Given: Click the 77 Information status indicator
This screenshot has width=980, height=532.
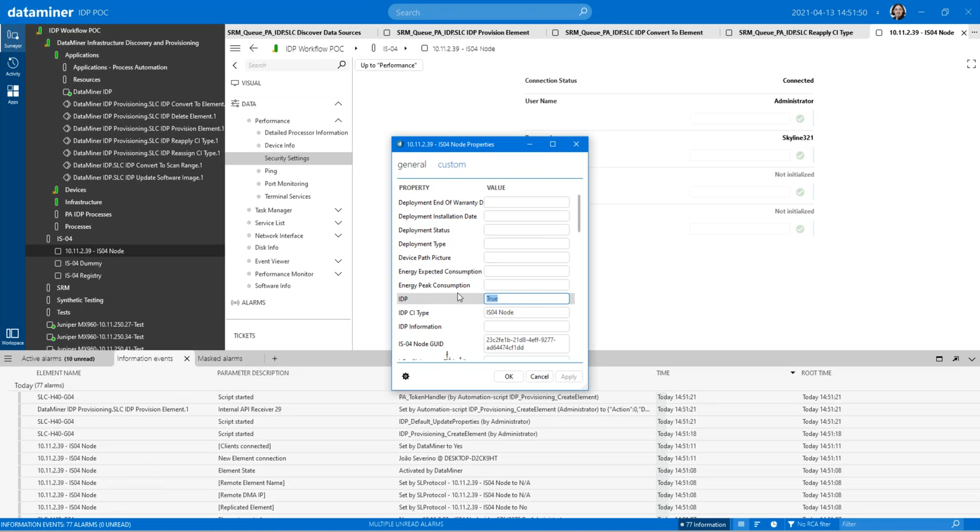Looking at the screenshot, I should point(703,524).
